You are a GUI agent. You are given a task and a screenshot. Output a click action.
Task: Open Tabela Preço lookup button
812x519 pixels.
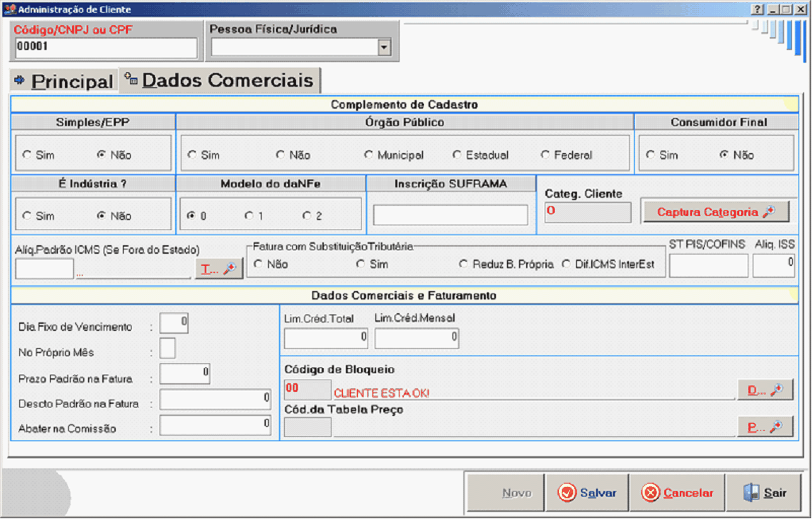coord(766,427)
